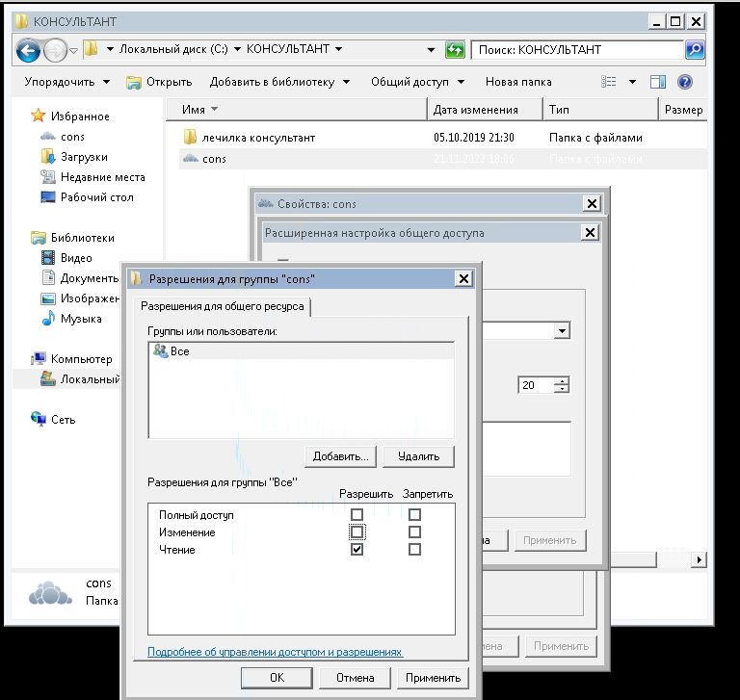Deny Изменение checkbox
This screenshot has height=700, width=740.
pos(414,532)
